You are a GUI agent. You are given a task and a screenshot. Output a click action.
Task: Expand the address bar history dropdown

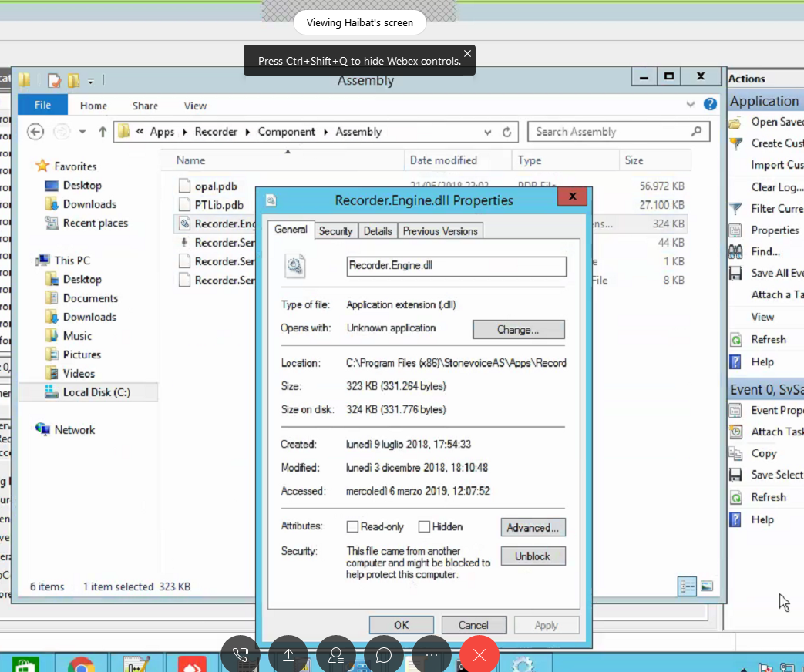487,132
